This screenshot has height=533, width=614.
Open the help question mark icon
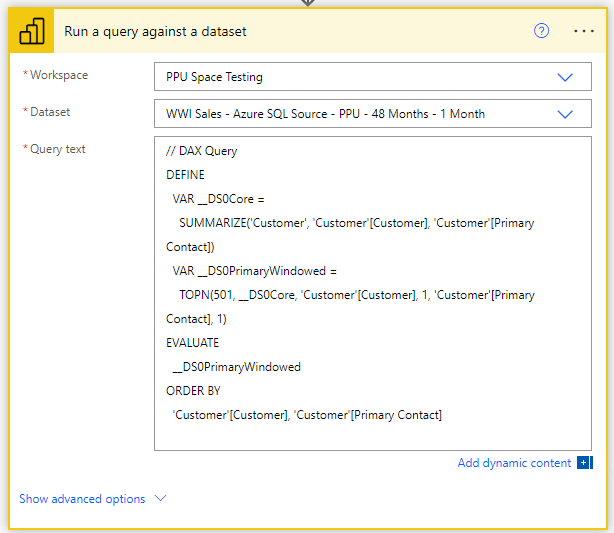coord(542,31)
